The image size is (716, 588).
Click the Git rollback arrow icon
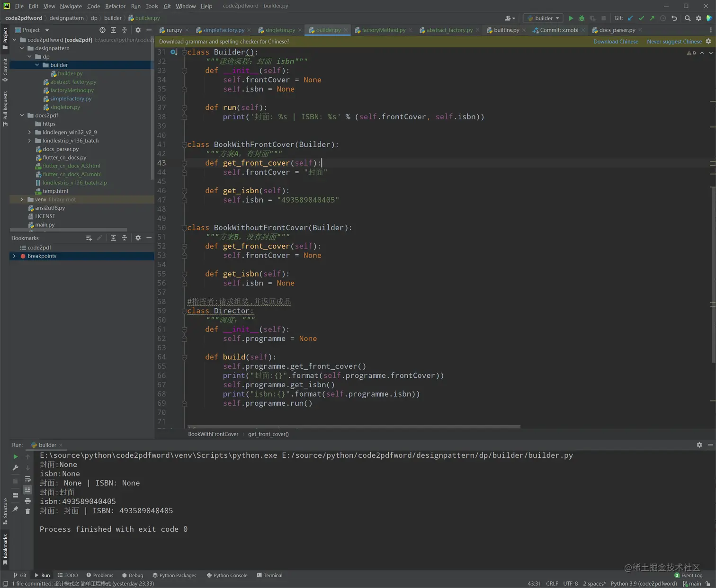[x=674, y=18]
